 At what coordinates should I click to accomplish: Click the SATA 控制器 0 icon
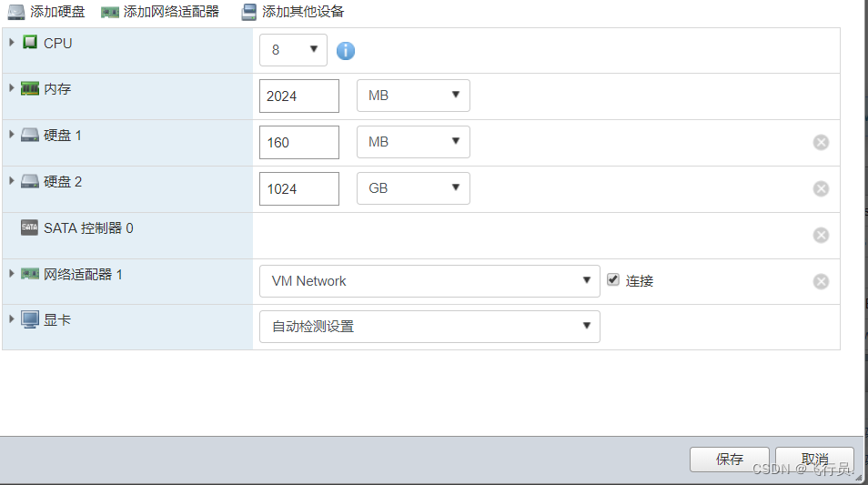[x=29, y=227]
